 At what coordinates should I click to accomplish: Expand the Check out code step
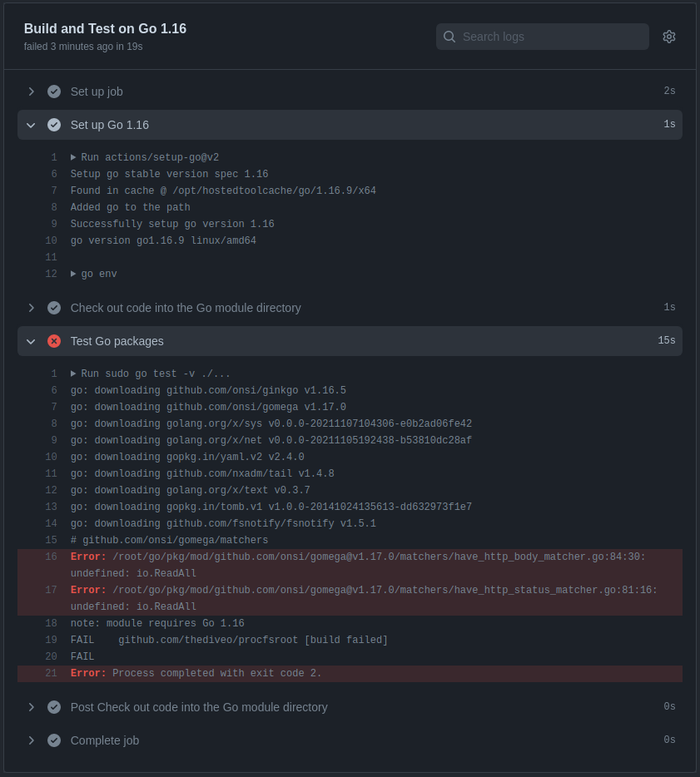tap(32, 307)
